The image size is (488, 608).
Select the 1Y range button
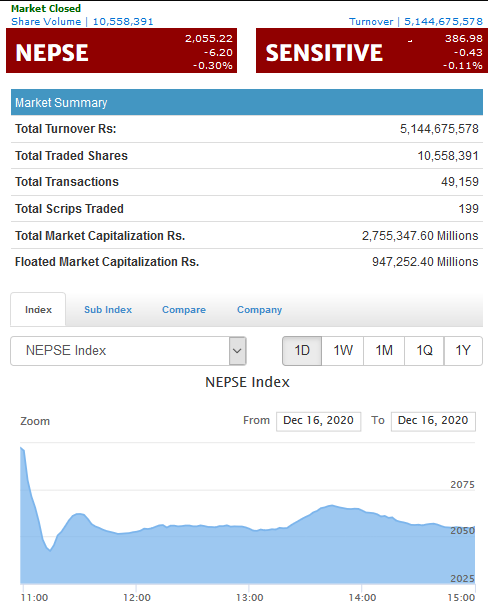click(463, 351)
